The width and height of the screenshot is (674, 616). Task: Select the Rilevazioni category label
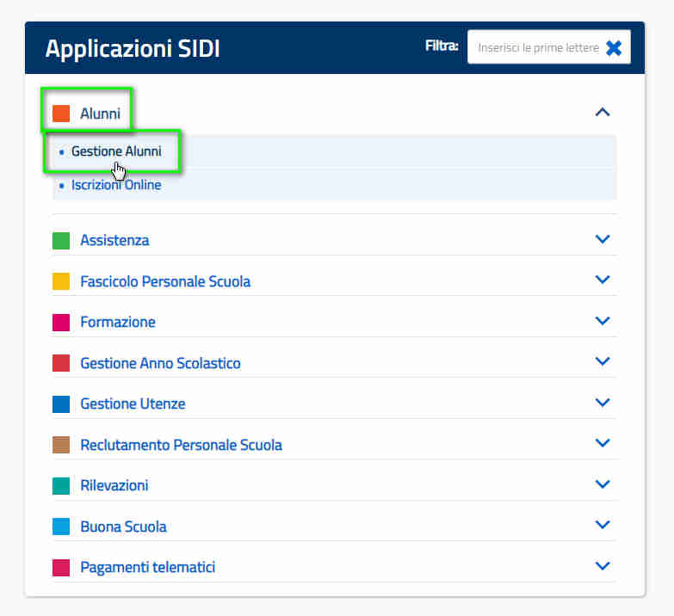114,485
